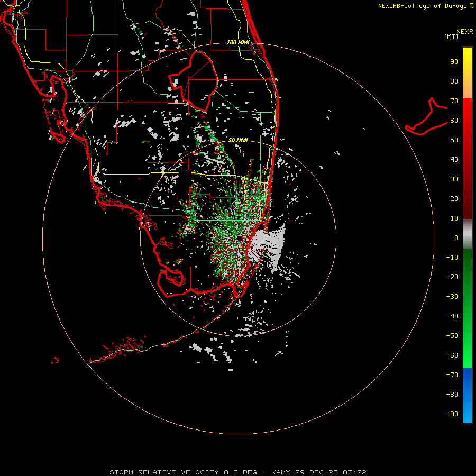Viewport: 476px width, 476px height.
Task: Click the -20 scale value
Action: (x=452, y=277)
